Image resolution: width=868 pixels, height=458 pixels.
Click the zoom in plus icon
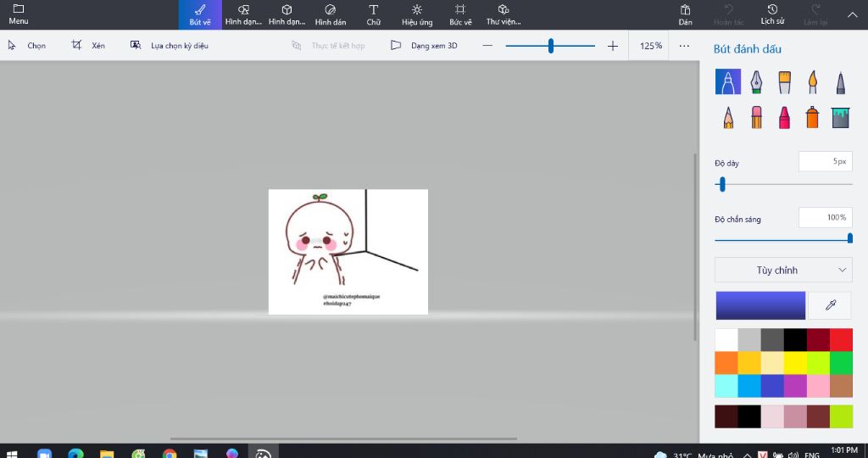(x=612, y=46)
